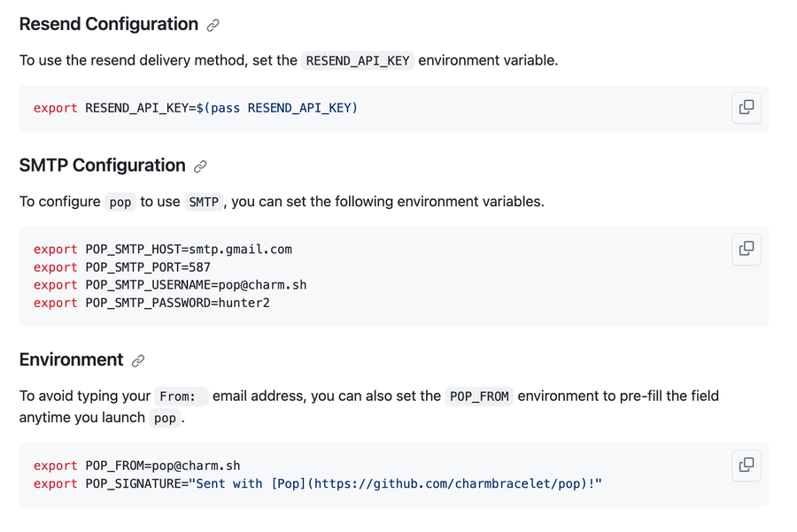The height and width of the screenshot is (532, 797).
Task: Click the inline From: code label
Action: [x=181, y=397]
